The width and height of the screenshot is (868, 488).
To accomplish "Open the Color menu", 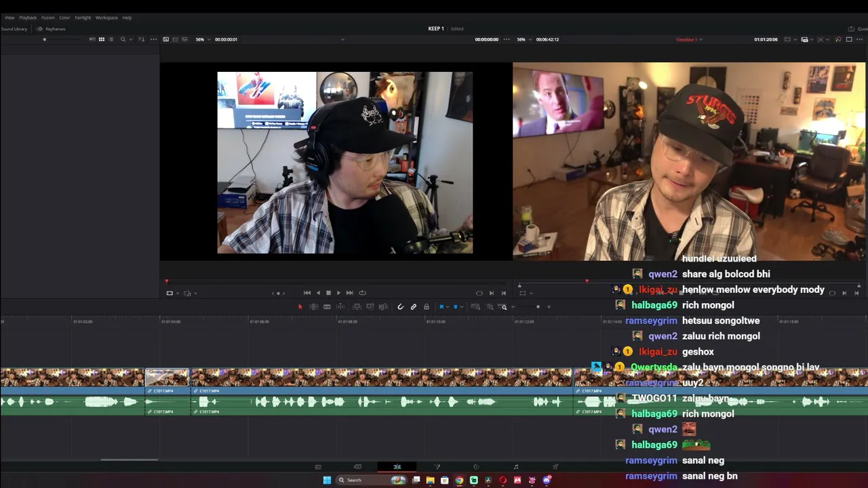I will [x=64, y=18].
